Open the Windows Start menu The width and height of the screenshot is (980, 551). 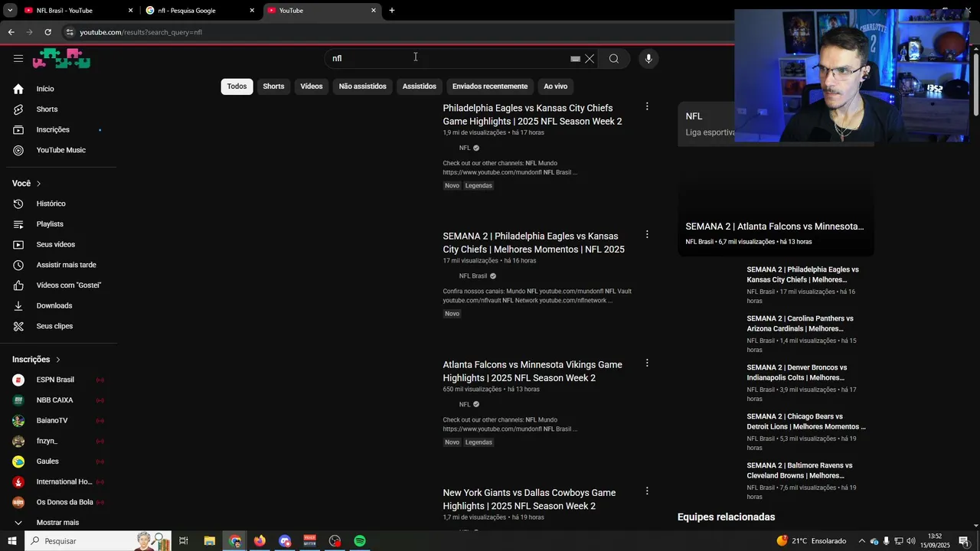[x=12, y=541]
